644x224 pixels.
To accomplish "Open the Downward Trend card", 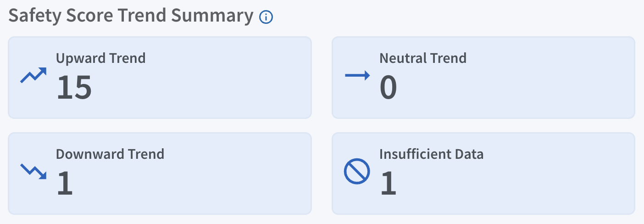I will click(x=160, y=174).
